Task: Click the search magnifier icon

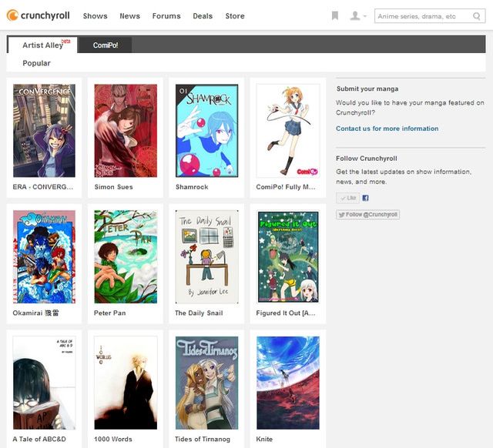Action: pos(477,16)
